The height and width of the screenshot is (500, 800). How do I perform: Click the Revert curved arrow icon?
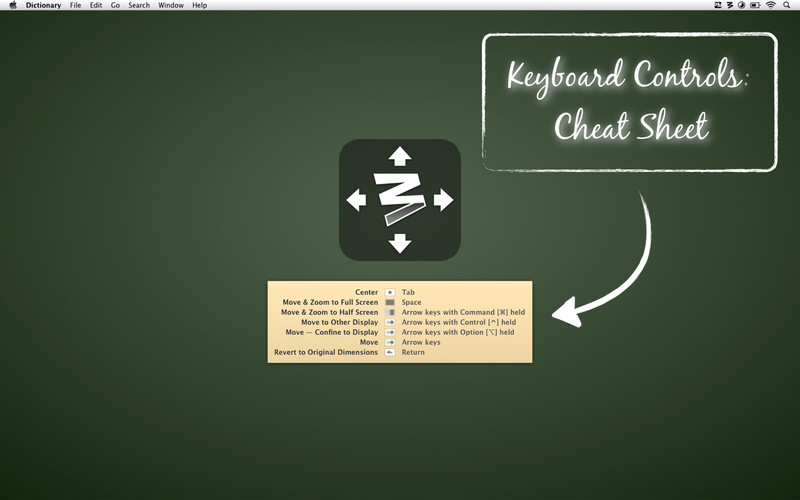(x=390, y=352)
